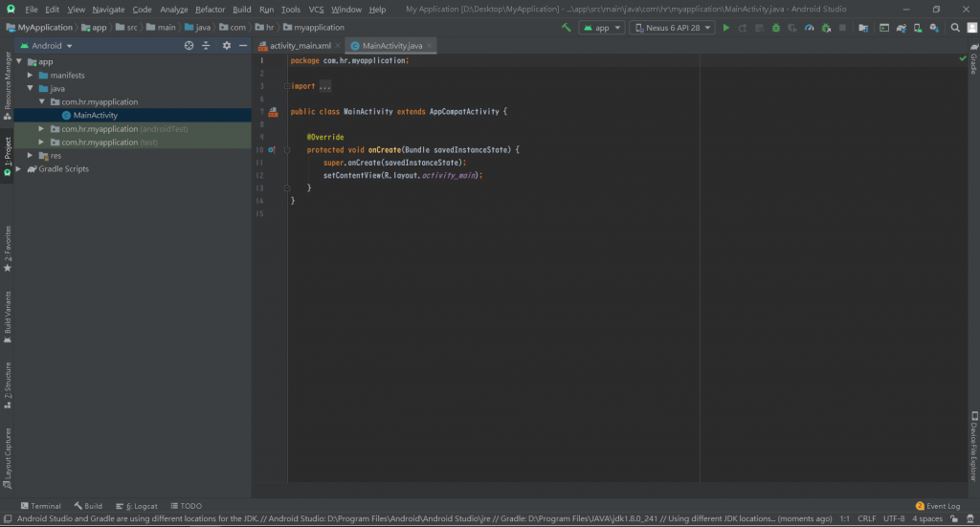Image resolution: width=980 pixels, height=527 pixels.
Task: Open Project panel gear settings
Action: tap(227, 45)
